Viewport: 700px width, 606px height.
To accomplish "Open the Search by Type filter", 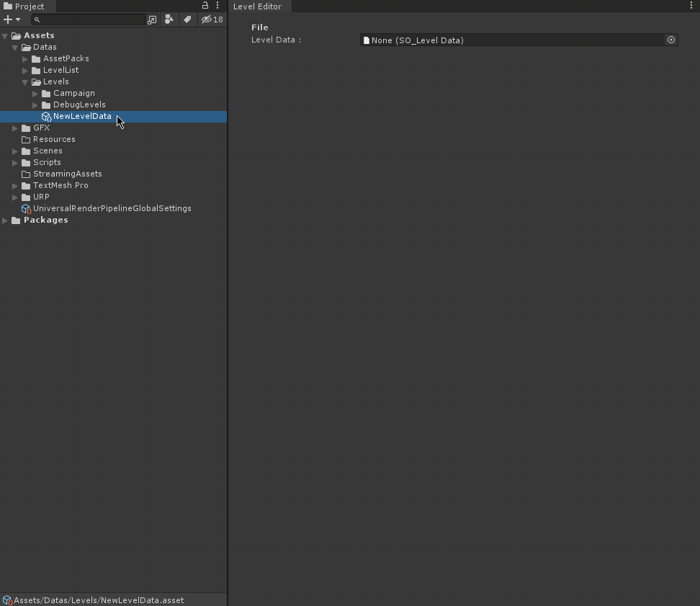I will pyautogui.click(x=169, y=19).
